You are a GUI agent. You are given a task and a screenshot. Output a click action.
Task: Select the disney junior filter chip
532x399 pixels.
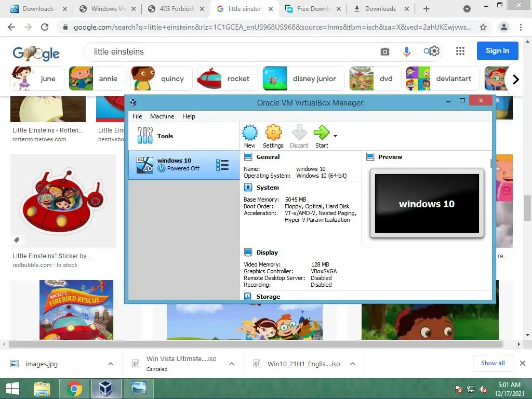click(x=303, y=78)
